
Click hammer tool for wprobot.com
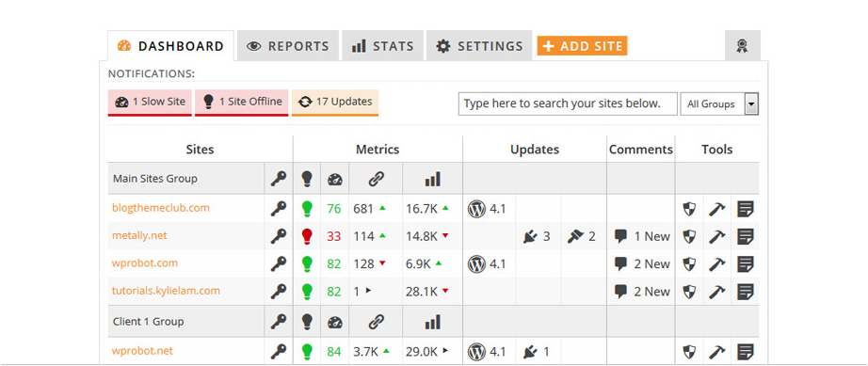[x=716, y=263]
